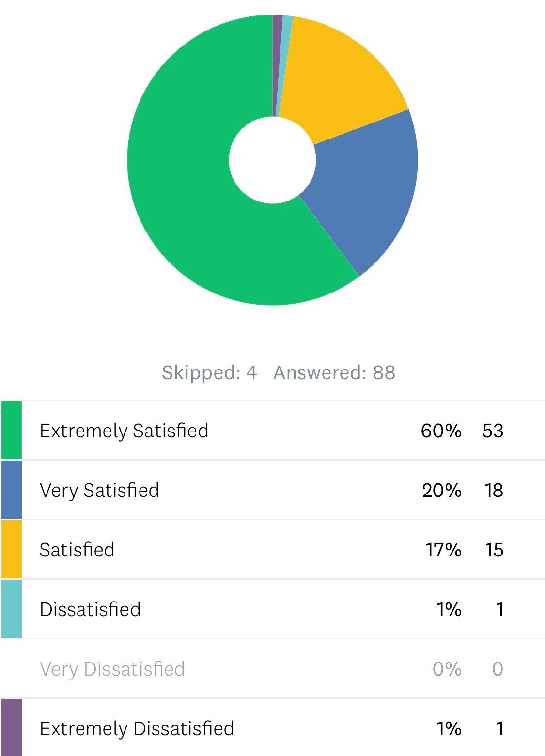Click the white center of the donut chart
Image resolution: width=545 pixels, height=756 pixels.
pos(272,160)
